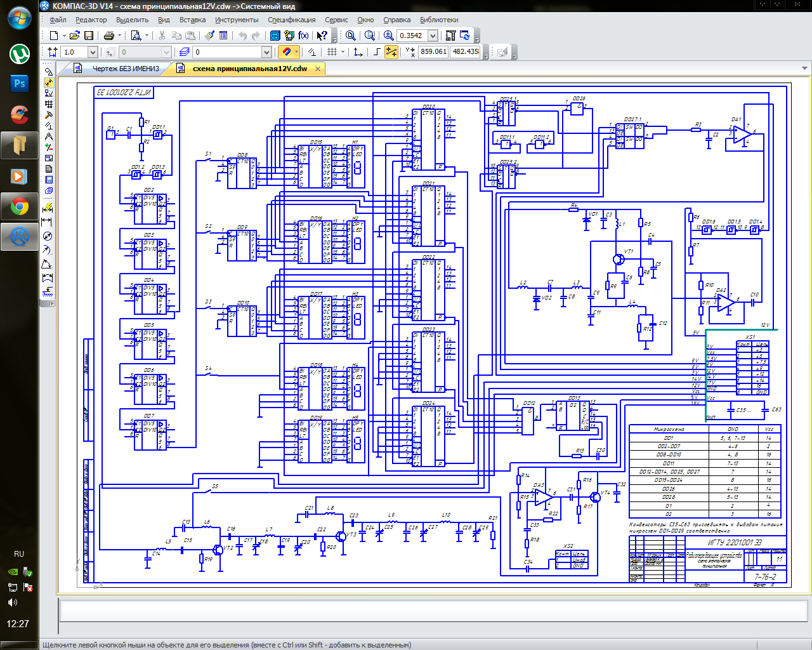This screenshot has height=650, width=812.
Task: Open the variables f(x) icon
Action: pyautogui.click(x=303, y=36)
